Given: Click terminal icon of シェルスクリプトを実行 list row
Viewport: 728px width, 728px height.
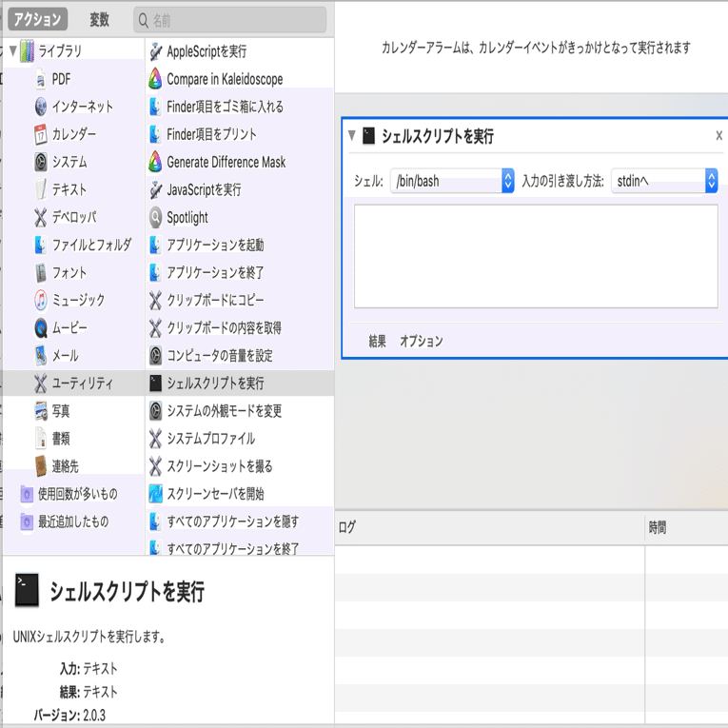Looking at the screenshot, I should (x=155, y=384).
